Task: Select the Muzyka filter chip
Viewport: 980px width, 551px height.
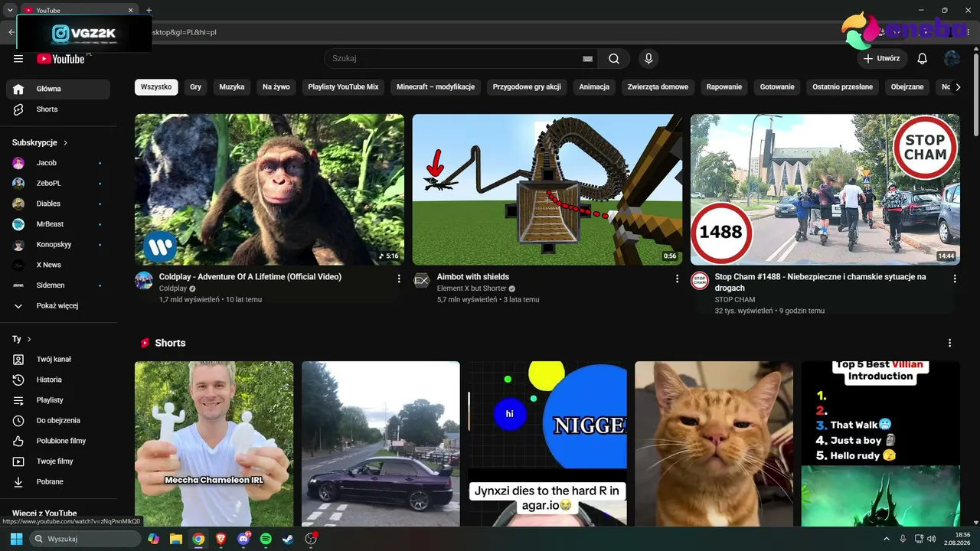Action: click(x=232, y=87)
